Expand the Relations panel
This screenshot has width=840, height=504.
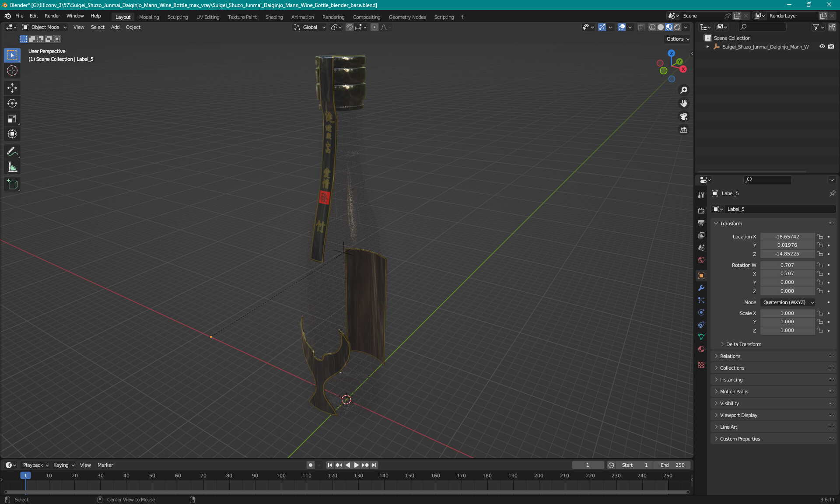pyautogui.click(x=730, y=356)
